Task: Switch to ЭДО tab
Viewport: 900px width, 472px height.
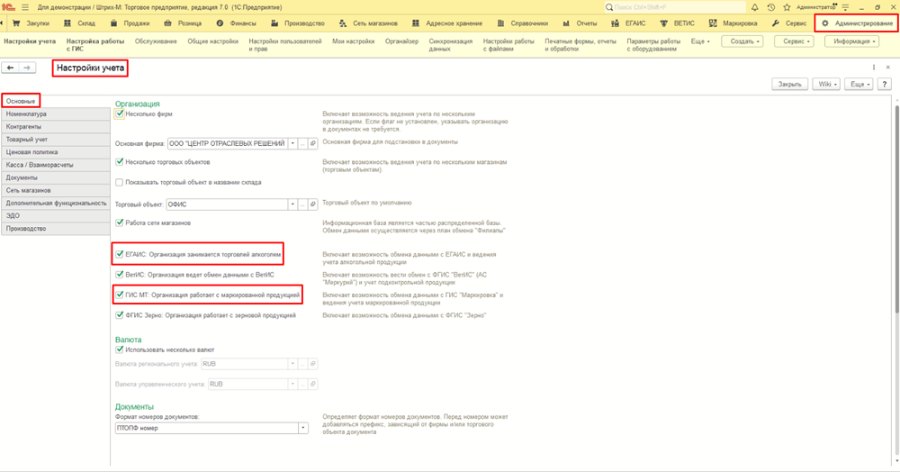Action: coord(55,215)
